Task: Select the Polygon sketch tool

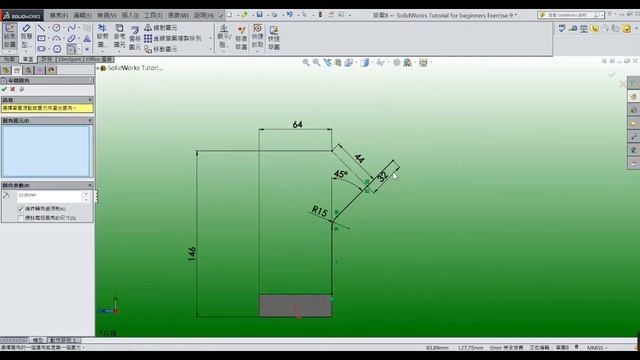Action: (x=57, y=49)
